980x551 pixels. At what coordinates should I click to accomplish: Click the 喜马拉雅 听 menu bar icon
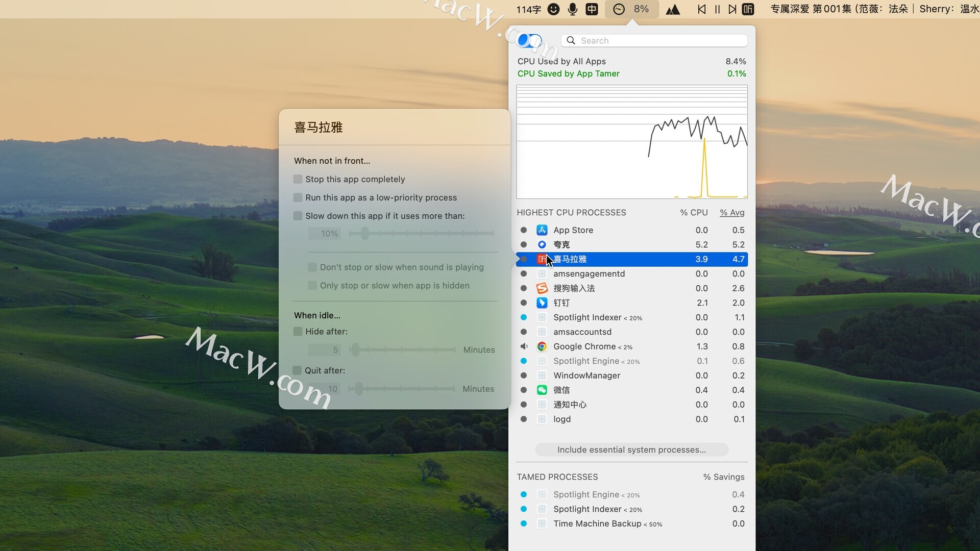tap(748, 9)
